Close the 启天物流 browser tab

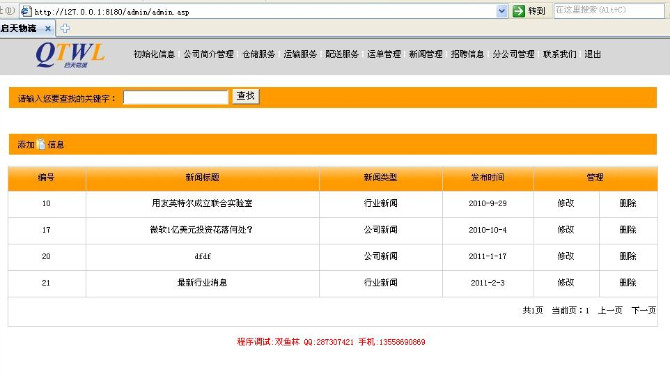pyautogui.click(x=48, y=29)
